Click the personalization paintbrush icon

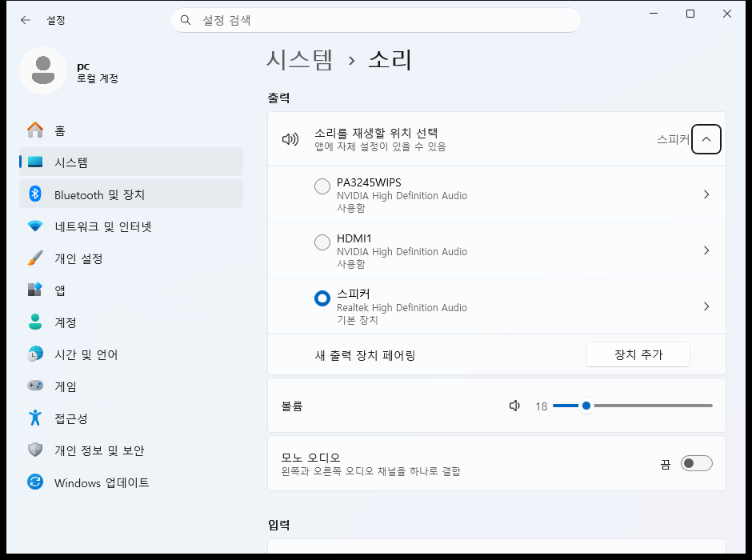pos(35,258)
